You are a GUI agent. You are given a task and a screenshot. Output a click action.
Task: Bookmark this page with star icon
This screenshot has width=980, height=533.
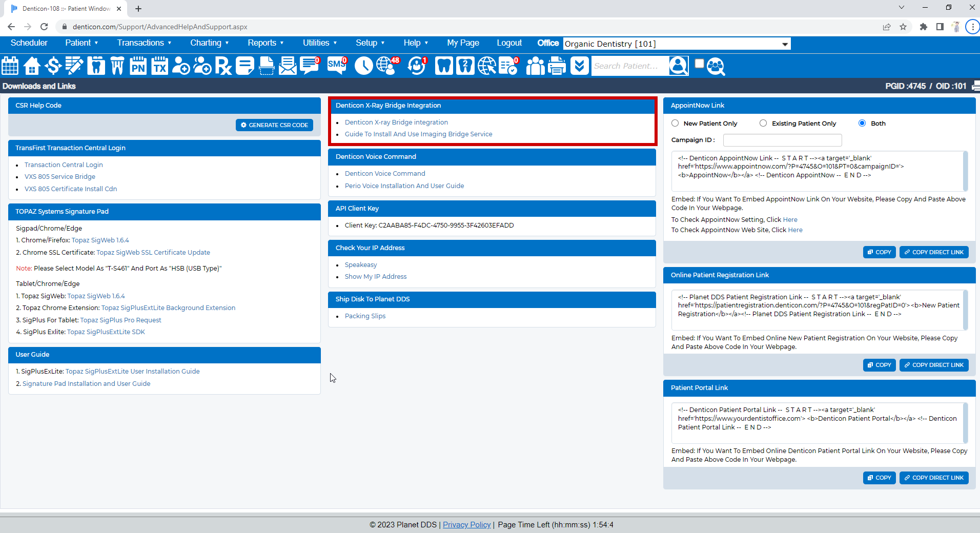click(x=903, y=27)
